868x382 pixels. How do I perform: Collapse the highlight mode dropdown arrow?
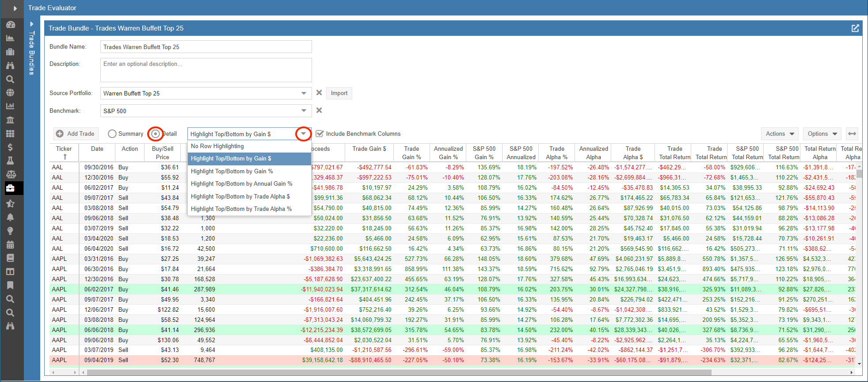click(304, 134)
